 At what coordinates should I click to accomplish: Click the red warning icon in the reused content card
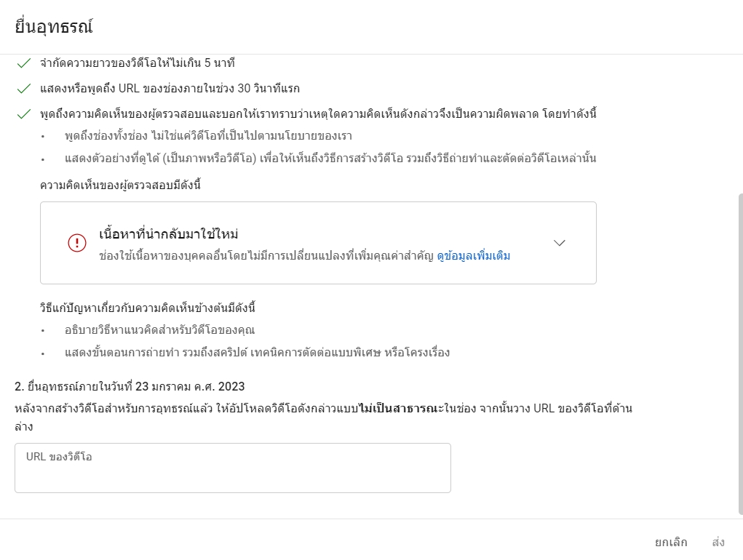[77, 243]
